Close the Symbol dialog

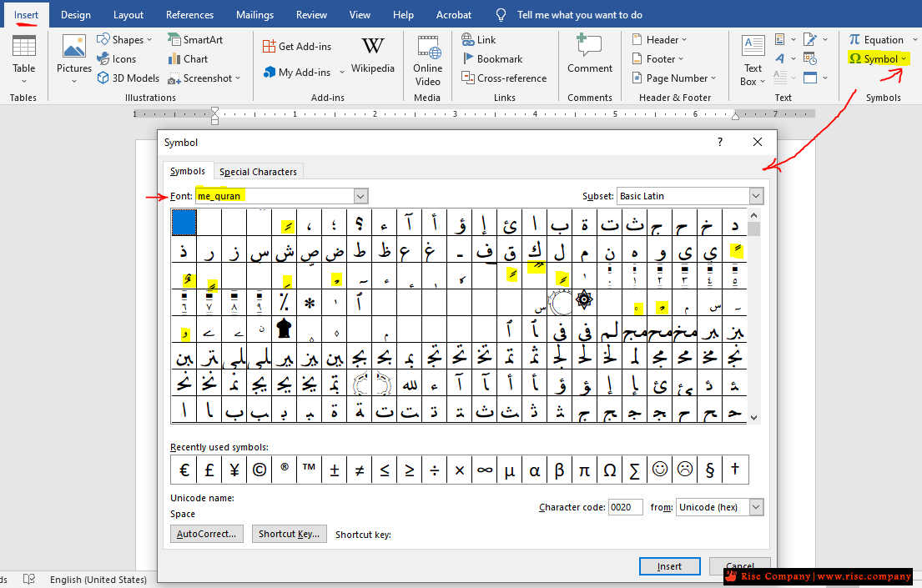pos(758,142)
